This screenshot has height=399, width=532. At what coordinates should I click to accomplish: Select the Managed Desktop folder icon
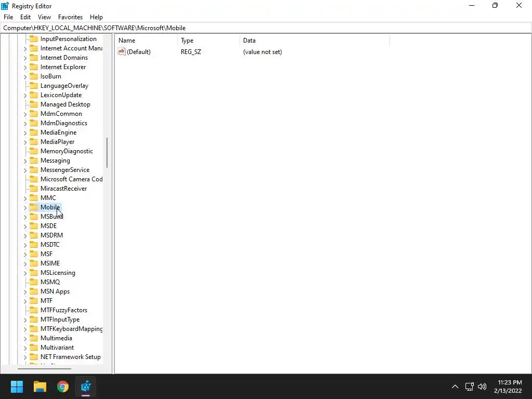34,104
